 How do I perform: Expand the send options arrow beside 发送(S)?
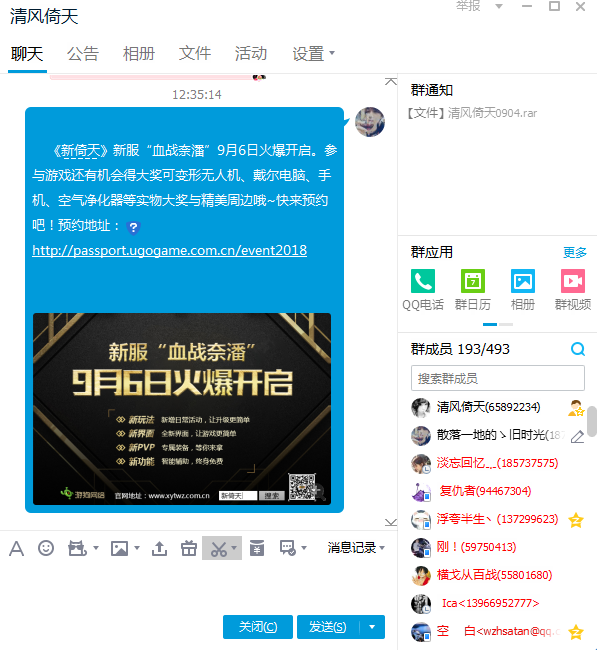click(372, 627)
